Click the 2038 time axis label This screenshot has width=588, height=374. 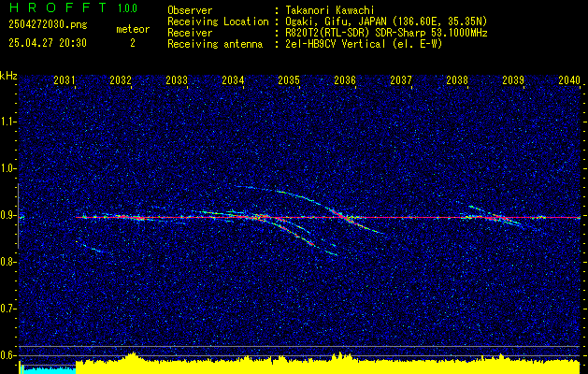[x=457, y=79]
